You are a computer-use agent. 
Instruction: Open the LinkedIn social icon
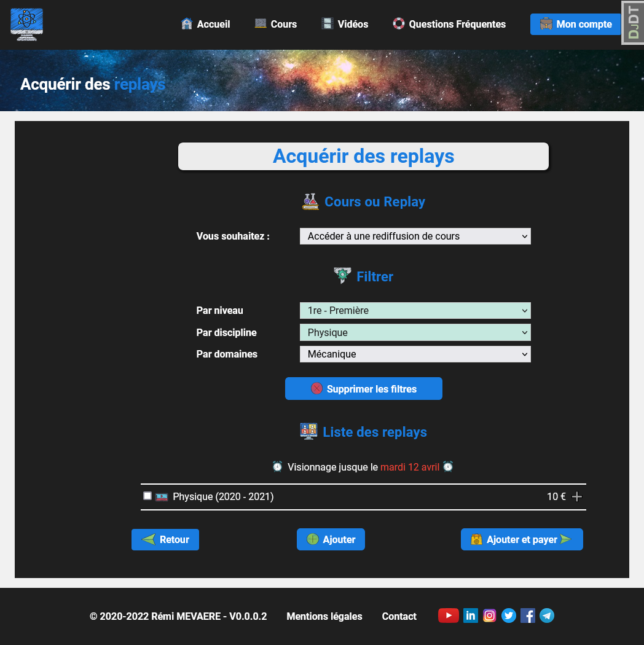point(471,616)
